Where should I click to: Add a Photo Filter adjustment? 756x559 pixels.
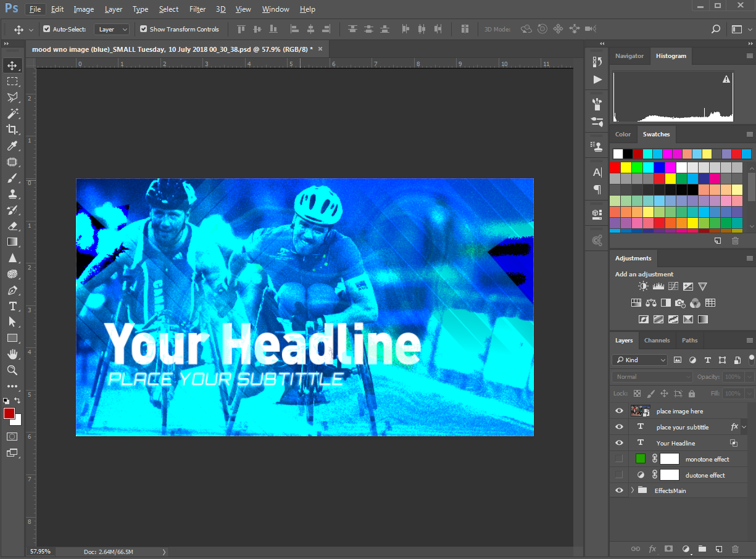pos(680,303)
